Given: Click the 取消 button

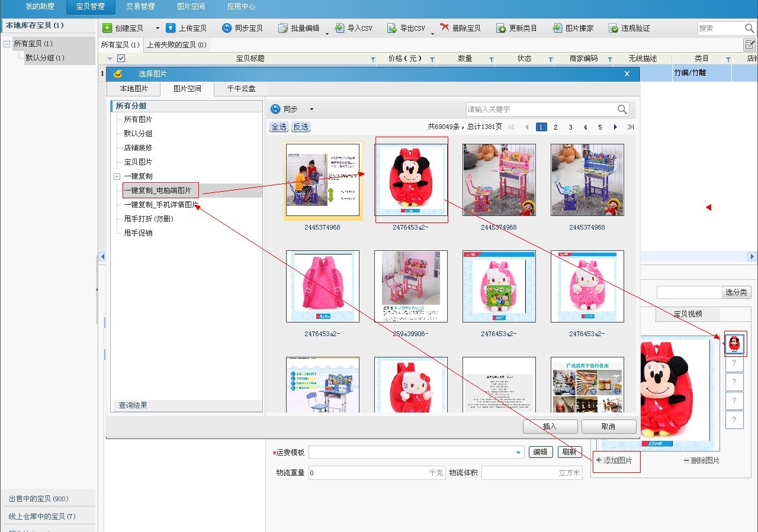Looking at the screenshot, I should (608, 427).
